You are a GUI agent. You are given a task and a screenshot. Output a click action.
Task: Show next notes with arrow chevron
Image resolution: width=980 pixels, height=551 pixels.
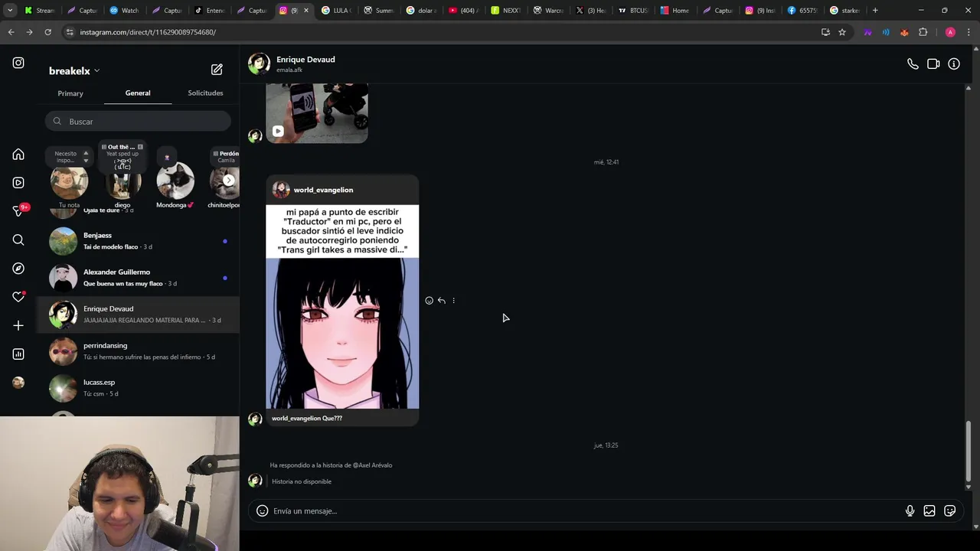(x=228, y=181)
